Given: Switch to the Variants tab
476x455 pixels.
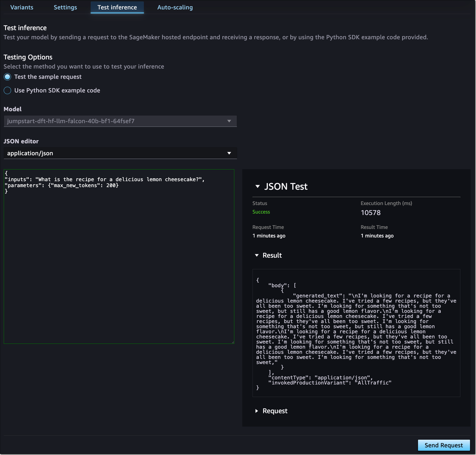Looking at the screenshot, I should (22, 7).
